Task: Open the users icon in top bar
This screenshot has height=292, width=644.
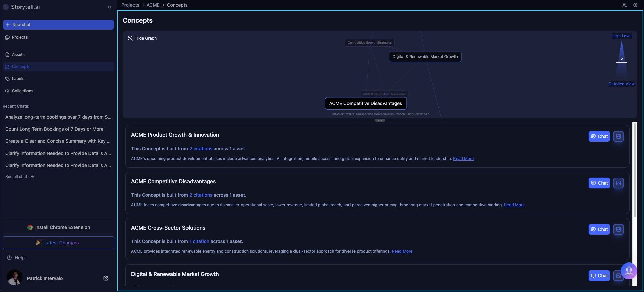Action: click(x=624, y=5)
